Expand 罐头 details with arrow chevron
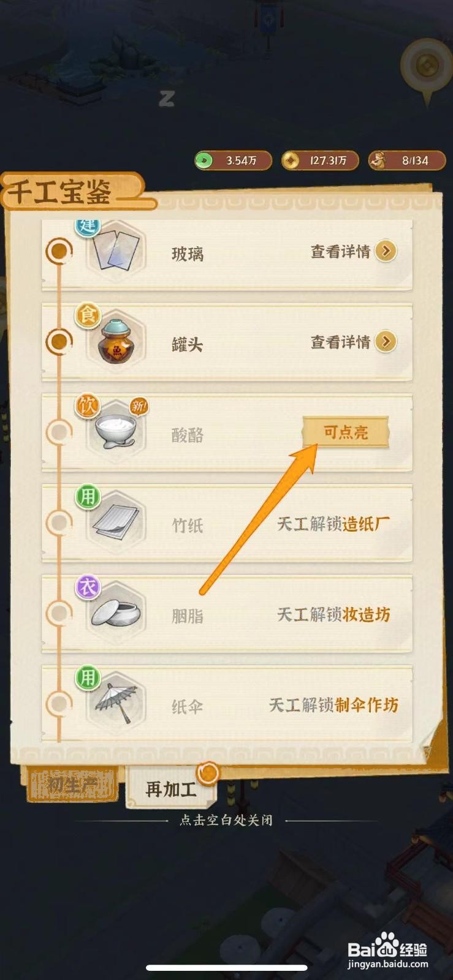Screen dimensions: 453x980 (x=386, y=342)
